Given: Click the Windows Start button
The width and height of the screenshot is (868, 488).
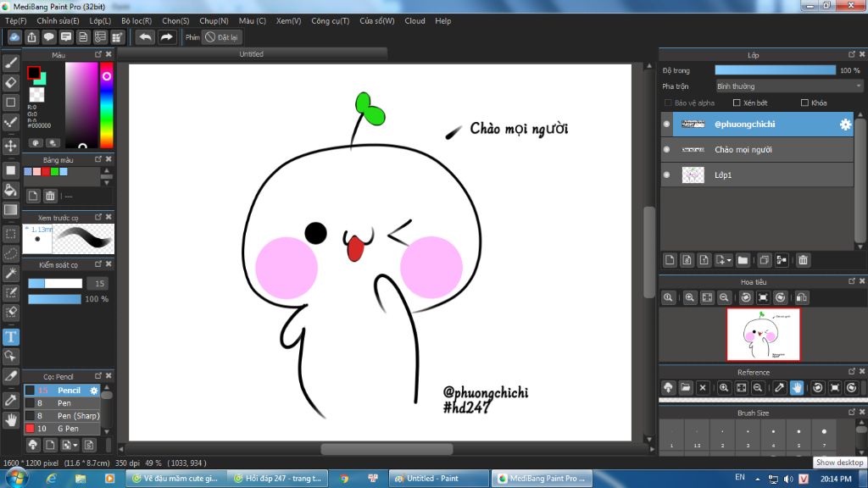Looking at the screenshot, I should pyautogui.click(x=17, y=478).
